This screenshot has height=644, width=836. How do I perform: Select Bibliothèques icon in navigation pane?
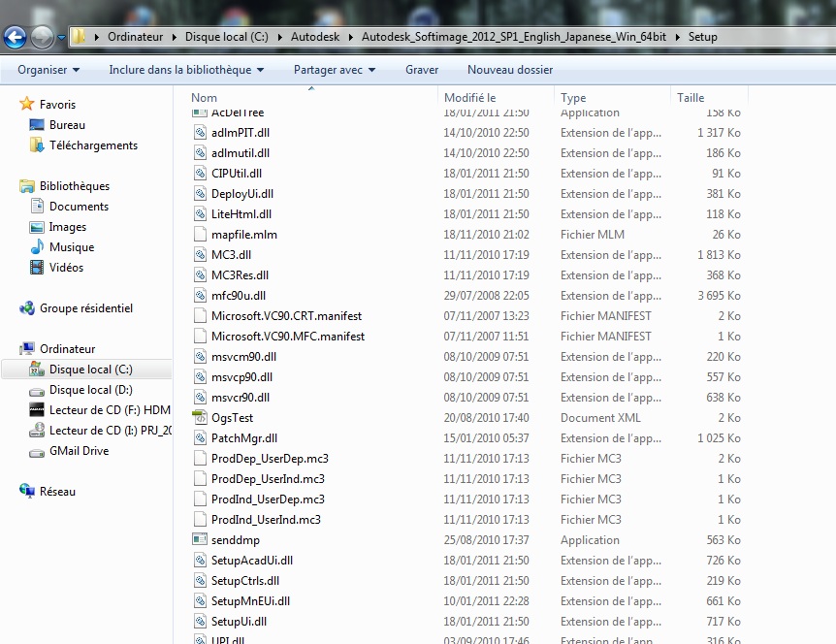pos(26,186)
